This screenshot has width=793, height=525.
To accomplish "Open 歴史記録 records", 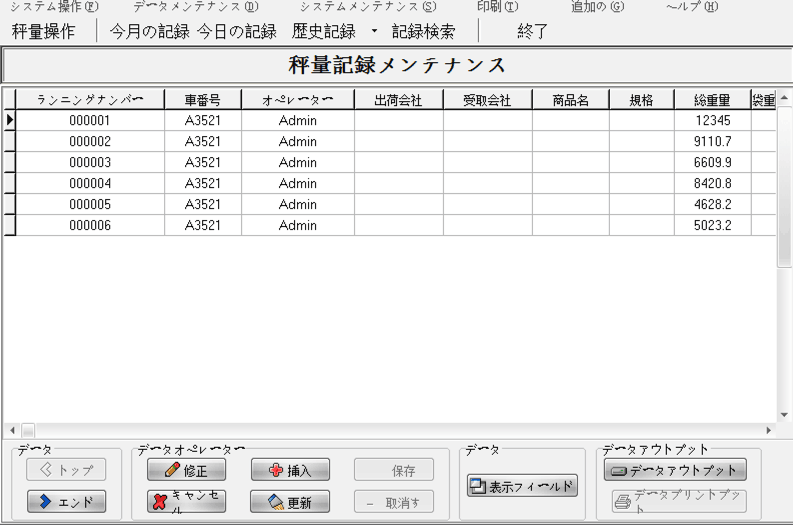I will 324,31.
